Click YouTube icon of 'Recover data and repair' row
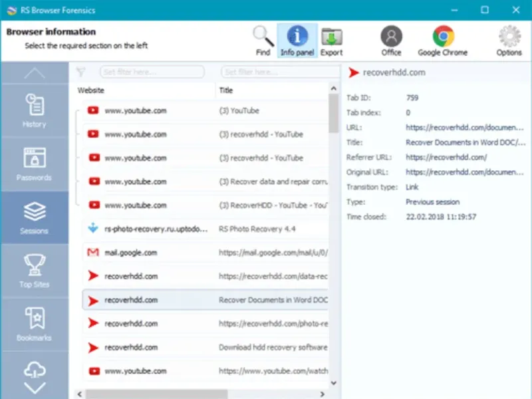Viewport: 532px width, 399px height. pos(94,182)
